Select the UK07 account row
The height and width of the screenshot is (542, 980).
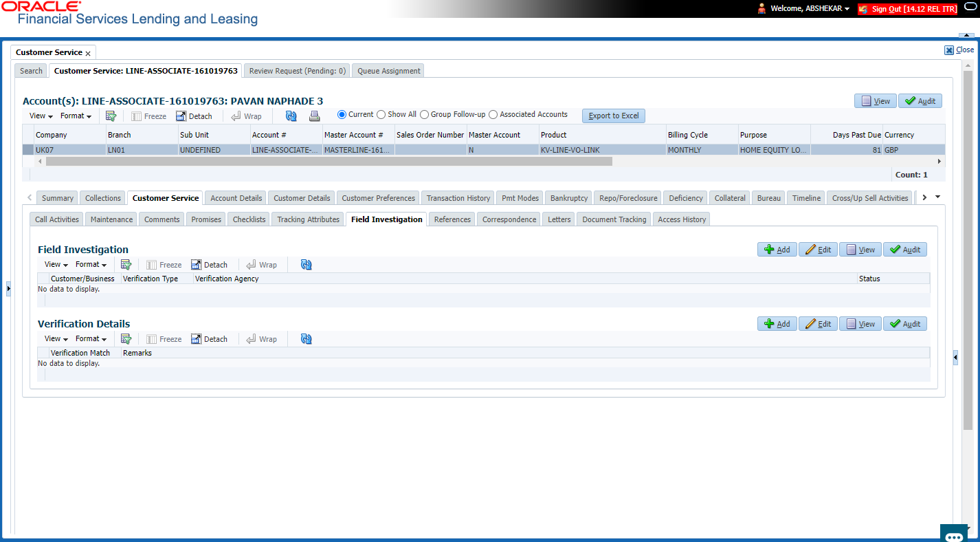[484, 149]
